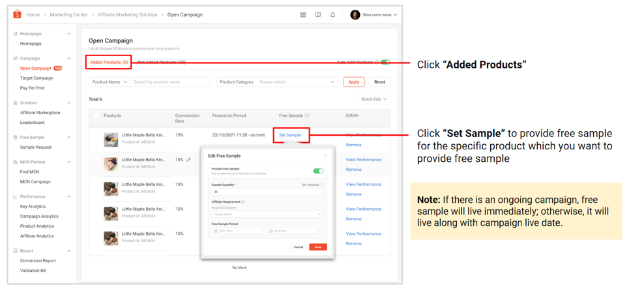Open Conversion Report in the sidebar

[38, 261]
